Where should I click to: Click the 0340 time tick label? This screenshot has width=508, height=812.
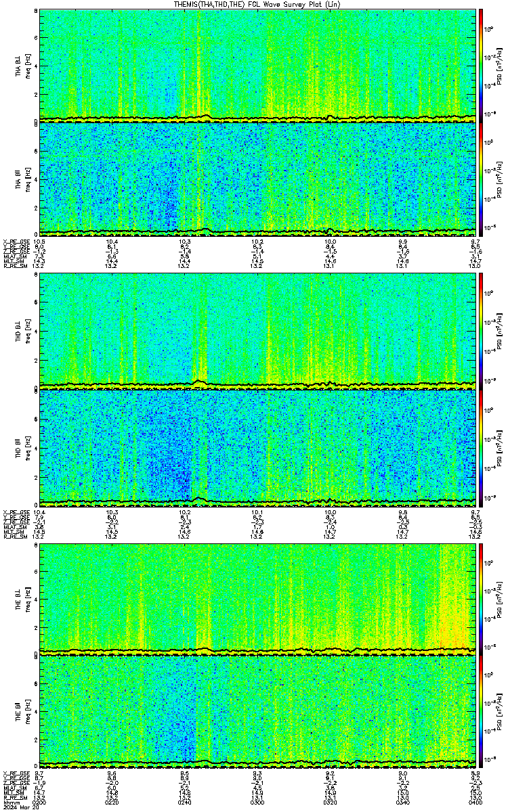pyautogui.click(x=402, y=802)
